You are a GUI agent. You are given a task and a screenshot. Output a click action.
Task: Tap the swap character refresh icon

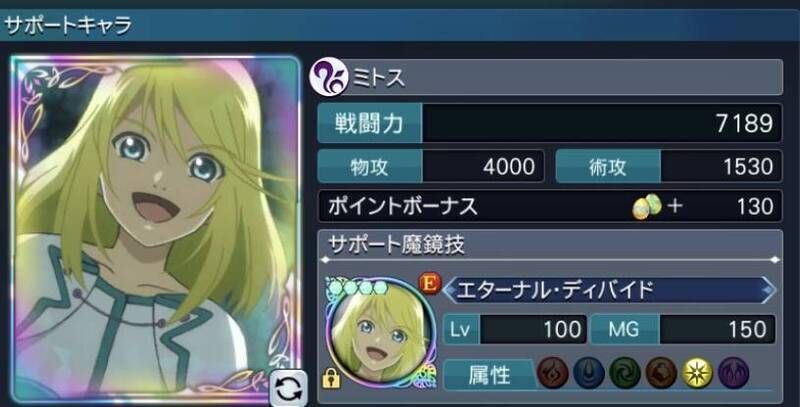(289, 387)
